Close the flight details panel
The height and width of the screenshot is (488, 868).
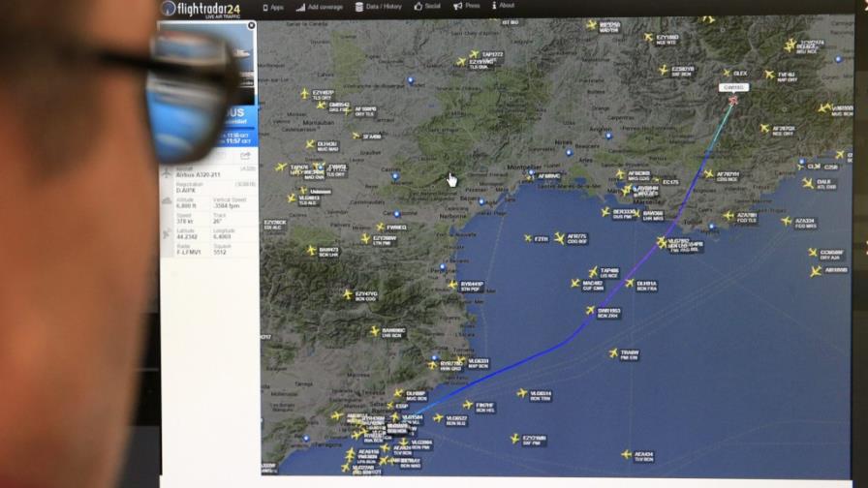250,26
